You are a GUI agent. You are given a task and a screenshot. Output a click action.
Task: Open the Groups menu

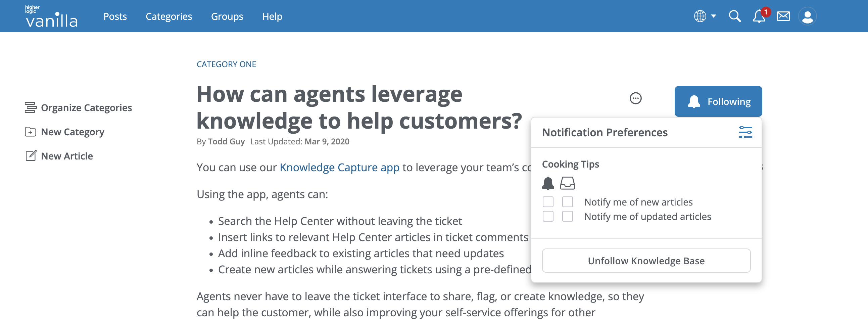pyautogui.click(x=227, y=16)
